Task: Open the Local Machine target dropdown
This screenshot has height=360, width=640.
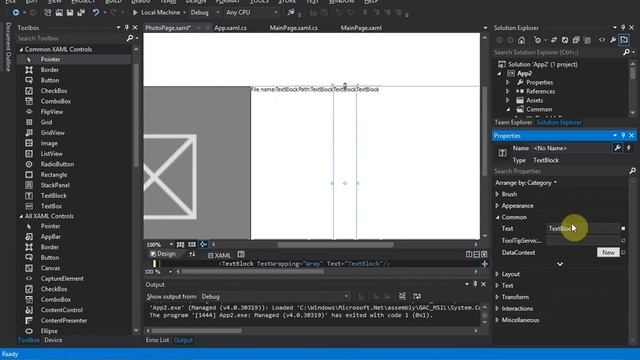Action: [184, 13]
